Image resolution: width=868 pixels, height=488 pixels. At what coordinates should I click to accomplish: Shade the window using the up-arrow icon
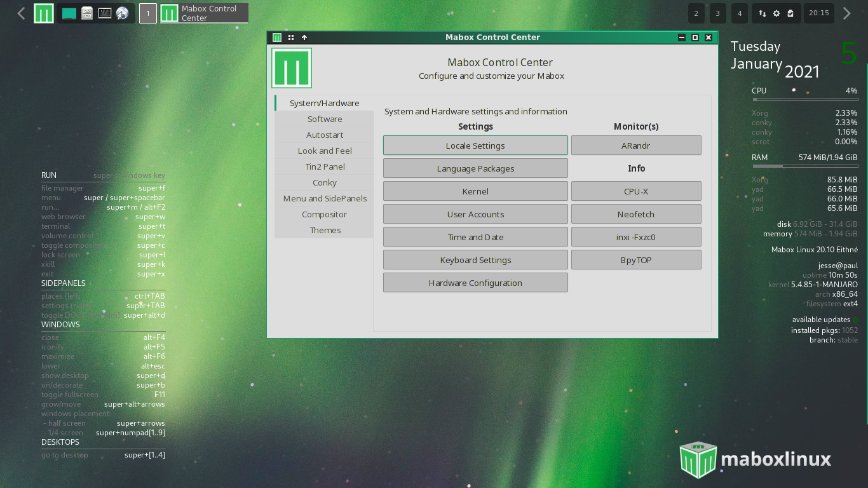(x=304, y=37)
